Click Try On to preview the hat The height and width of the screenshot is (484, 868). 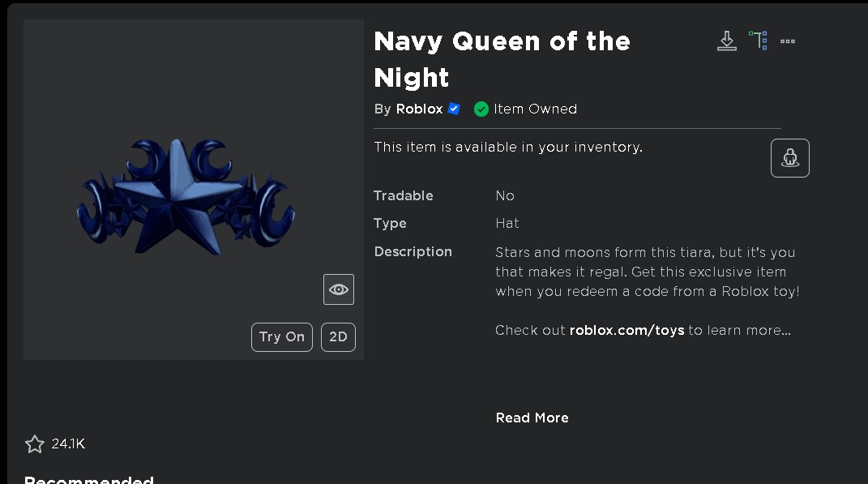pyautogui.click(x=281, y=337)
